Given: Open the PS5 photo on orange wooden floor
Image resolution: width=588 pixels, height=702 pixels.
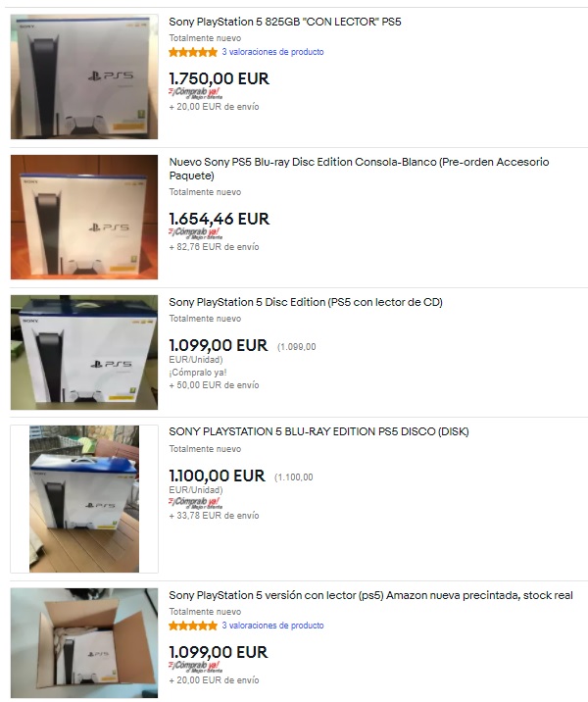Looking at the screenshot, I should [84, 217].
